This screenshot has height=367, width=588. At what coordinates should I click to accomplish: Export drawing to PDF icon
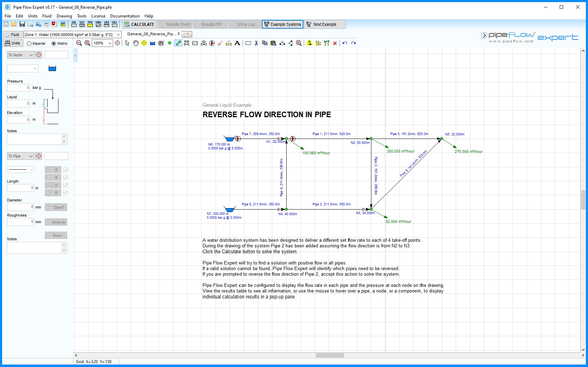tap(54, 24)
